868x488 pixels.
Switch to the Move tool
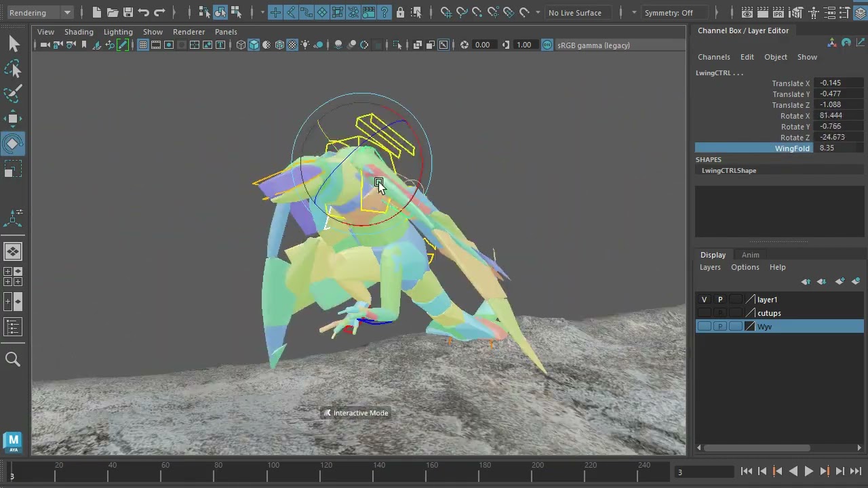[14, 119]
